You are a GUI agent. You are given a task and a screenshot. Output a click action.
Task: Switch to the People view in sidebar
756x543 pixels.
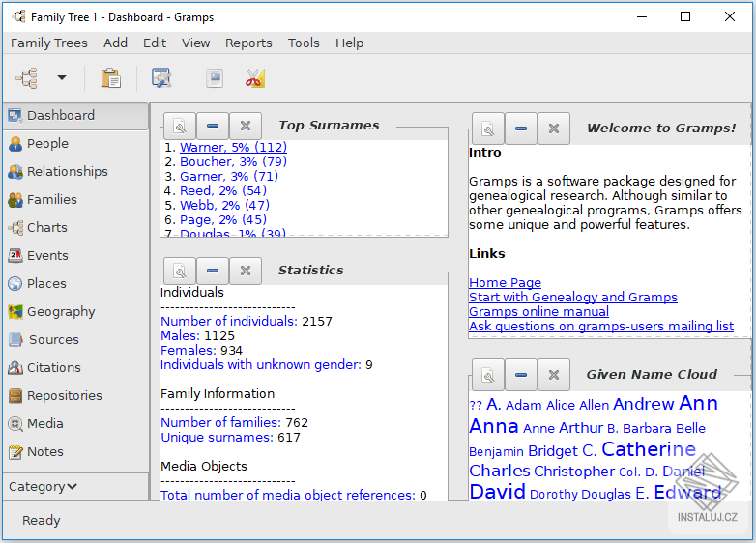[x=47, y=143]
